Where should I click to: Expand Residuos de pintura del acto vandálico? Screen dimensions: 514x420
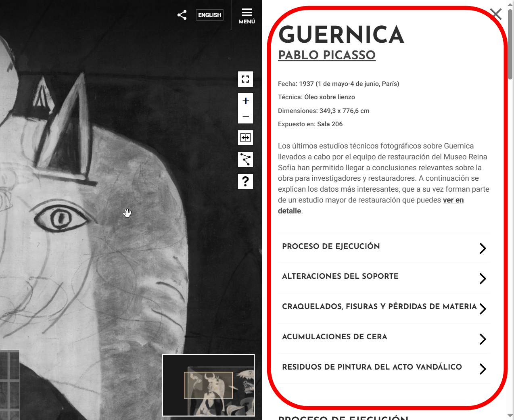[384, 369]
